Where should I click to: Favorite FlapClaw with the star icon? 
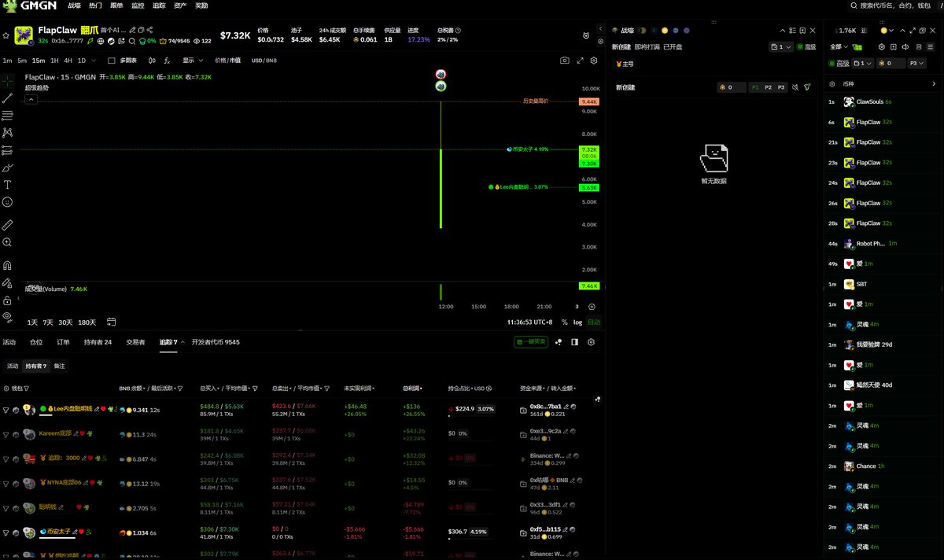(6, 36)
